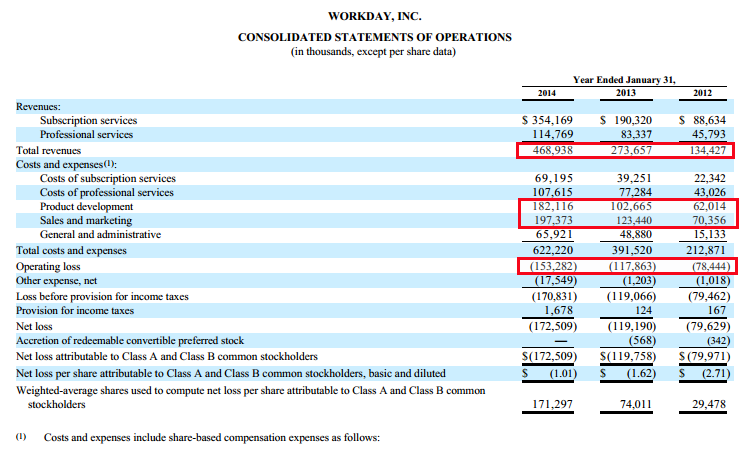Select the (568) accretion value
Image resolution: width=751 pixels, height=455 pixels.
[x=642, y=341]
